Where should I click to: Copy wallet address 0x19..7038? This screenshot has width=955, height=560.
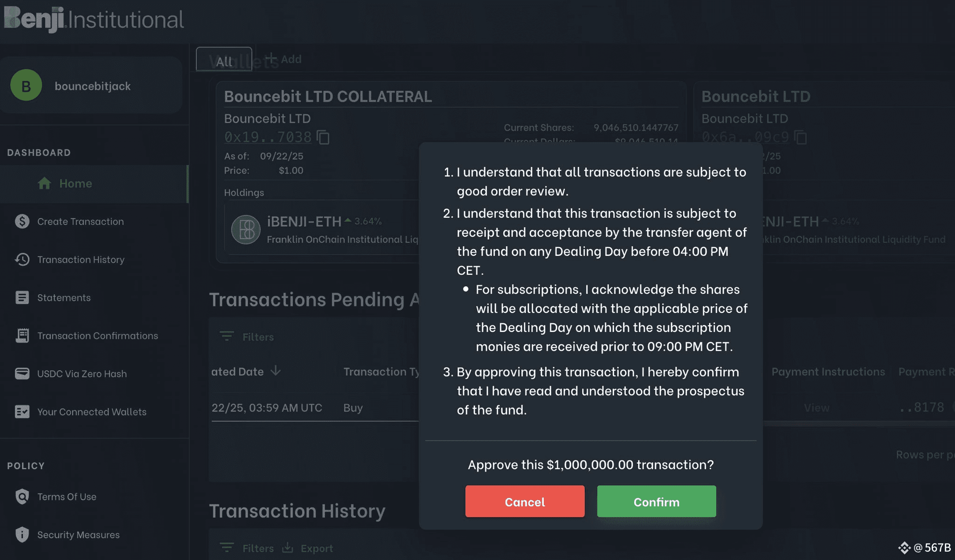pyautogui.click(x=323, y=138)
